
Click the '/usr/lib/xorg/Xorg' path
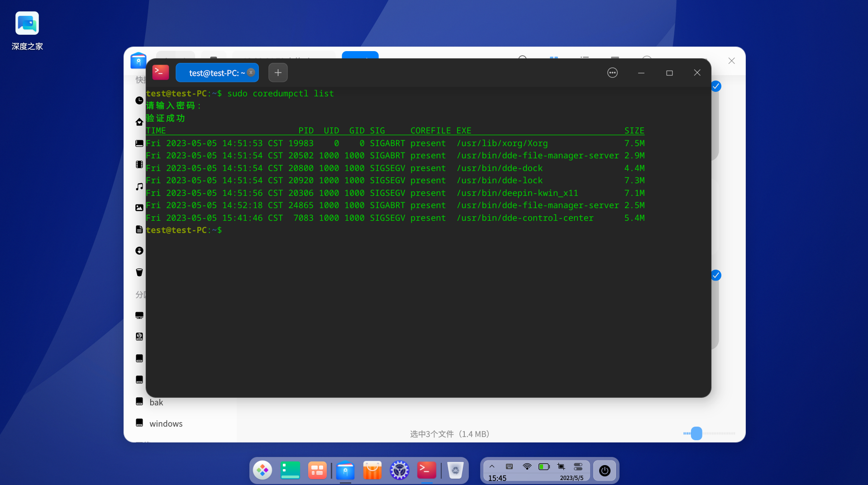coord(502,143)
